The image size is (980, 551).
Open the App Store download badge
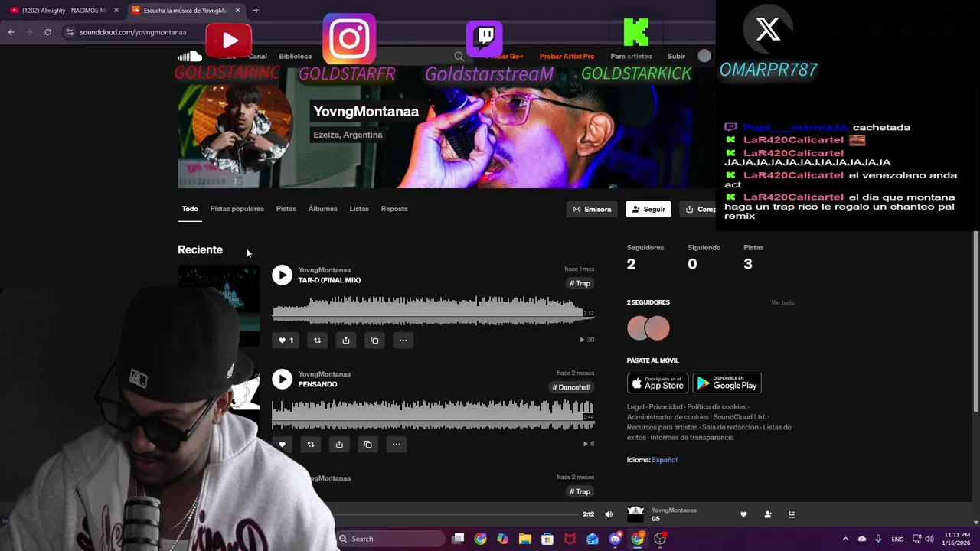point(658,383)
